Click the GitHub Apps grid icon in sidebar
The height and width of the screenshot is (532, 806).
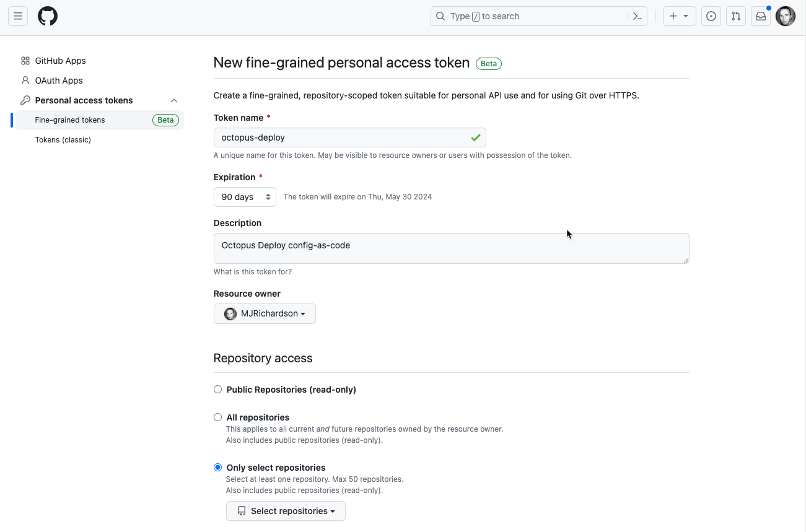[x=25, y=61]
